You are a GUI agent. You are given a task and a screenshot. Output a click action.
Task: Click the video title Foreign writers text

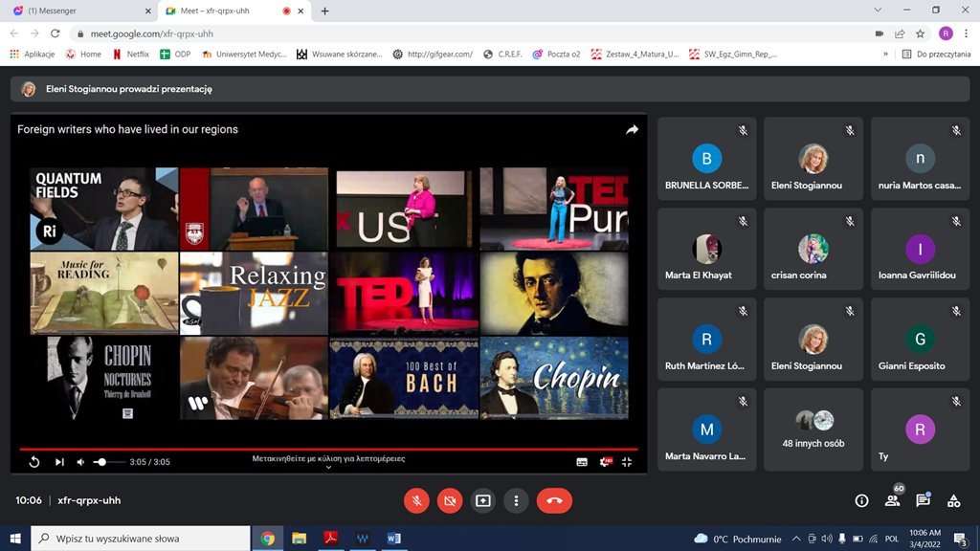click(127, 129)
